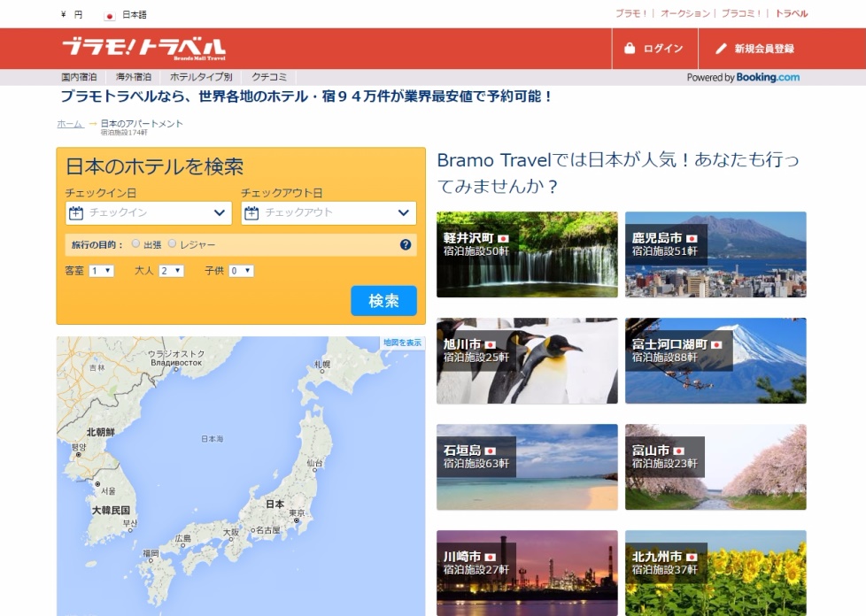Image resolution: width=866 pixels, height=616 pixels.
Task: Click the yen currency symbol
Action: pyautogui.click(x=64, y=15)
